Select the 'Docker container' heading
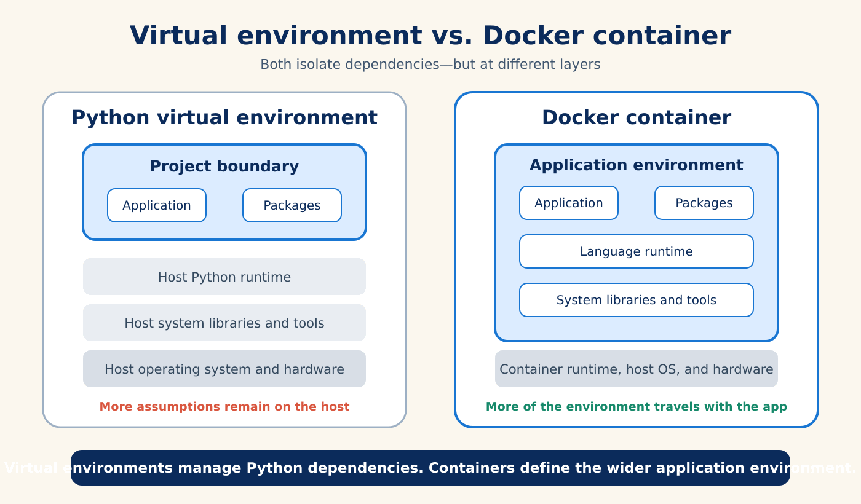 pyautogui.click(x=637, y=117)
